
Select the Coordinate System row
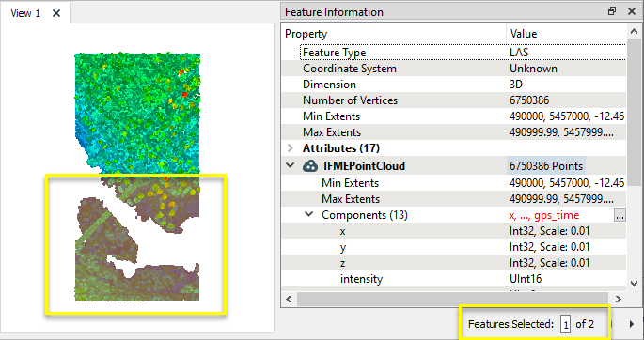[x=454, y=69]
